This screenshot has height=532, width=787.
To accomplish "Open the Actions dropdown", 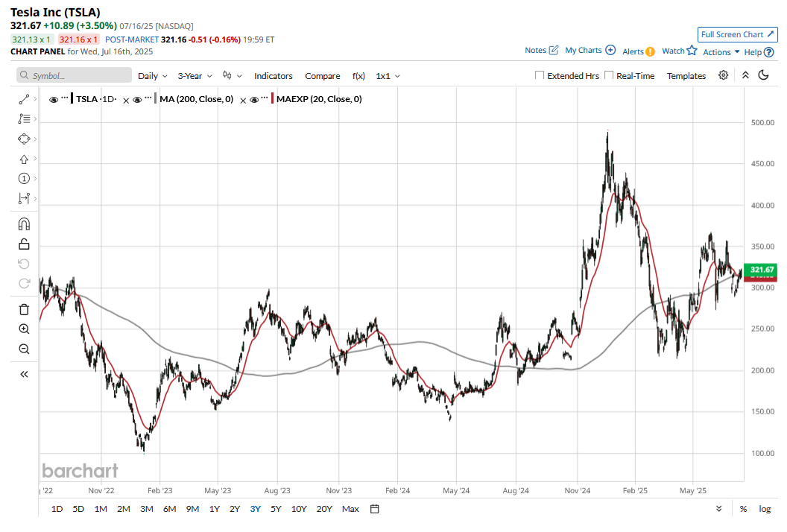I will tap(721, 52).
